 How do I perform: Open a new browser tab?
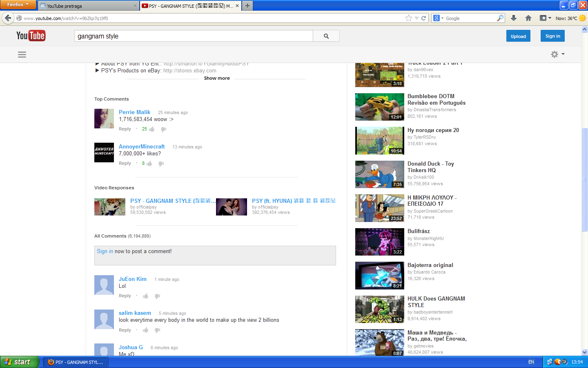[x=247, y=6]
